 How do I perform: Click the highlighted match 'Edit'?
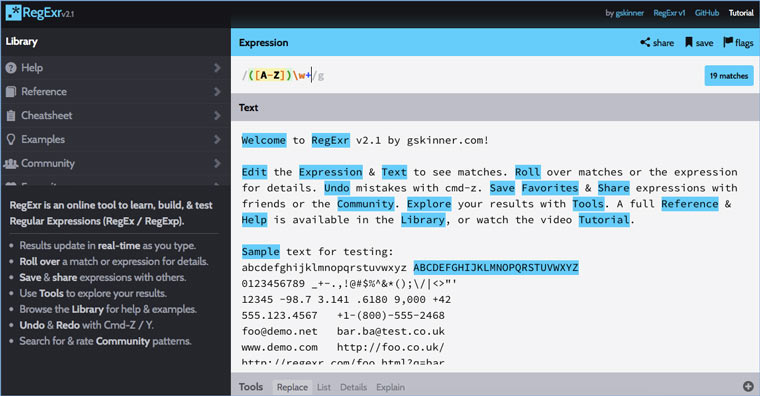254,172
